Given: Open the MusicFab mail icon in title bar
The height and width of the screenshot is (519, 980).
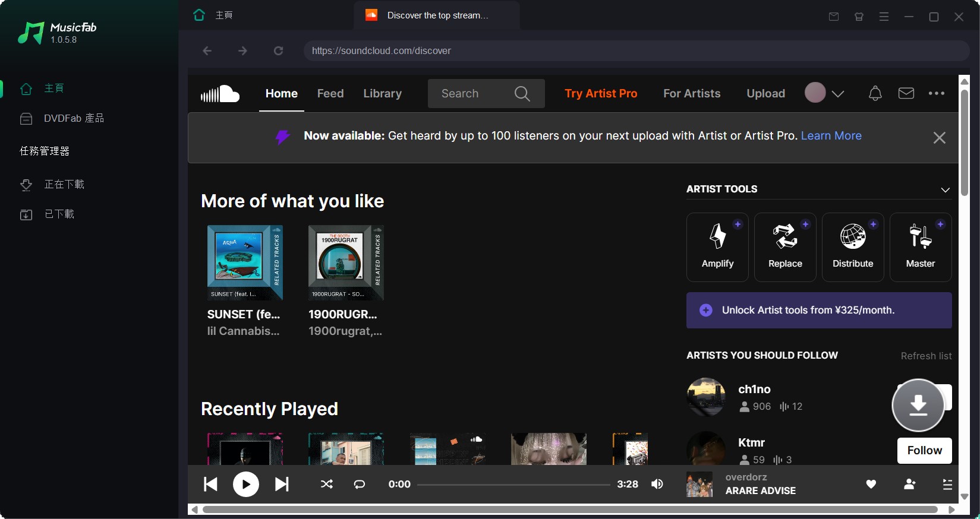Looking at the screenshot, I should point(834,17).
